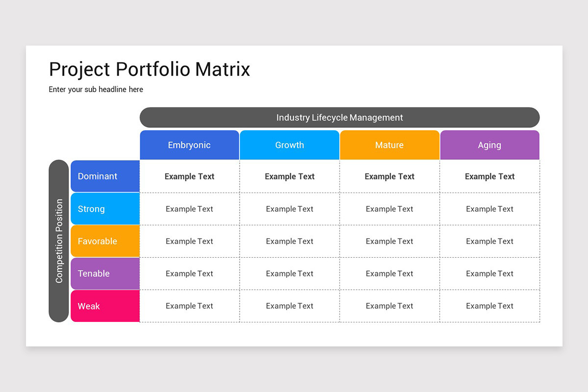Image resolution: width=588 pixels, height=392 pixels.
Task: Click the Competition Position vertical label
Action: (x=59, y=241)
